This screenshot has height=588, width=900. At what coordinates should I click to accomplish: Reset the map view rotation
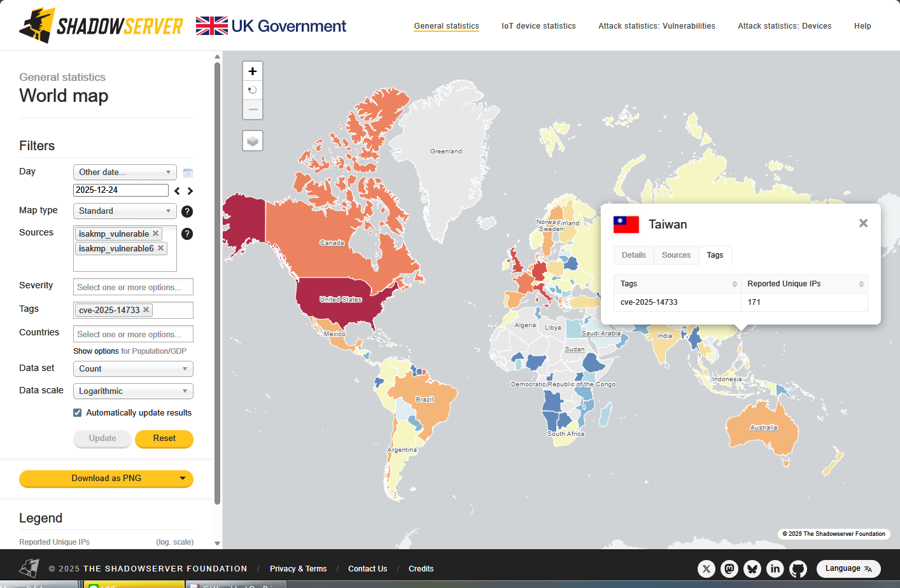(253, 90)
